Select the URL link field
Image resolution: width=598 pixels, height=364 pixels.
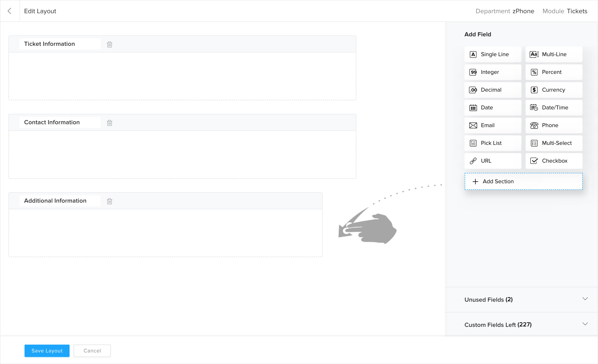(x=473, y=161)
